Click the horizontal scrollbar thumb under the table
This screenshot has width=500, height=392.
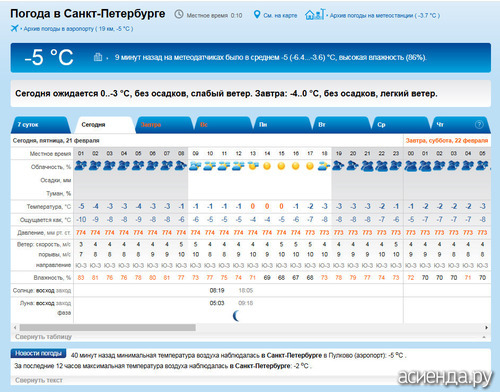(x=108, y=328)
